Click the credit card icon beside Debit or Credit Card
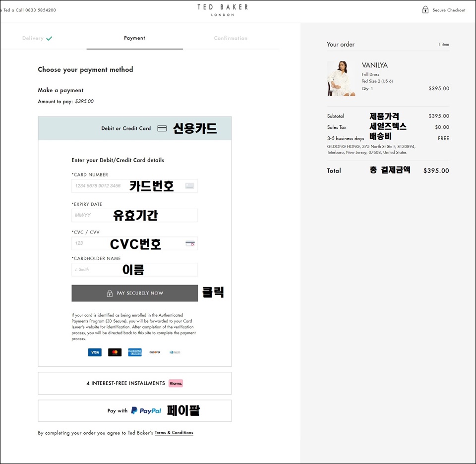The width and height of the screenshot is (476, 464). click(162, 128)
